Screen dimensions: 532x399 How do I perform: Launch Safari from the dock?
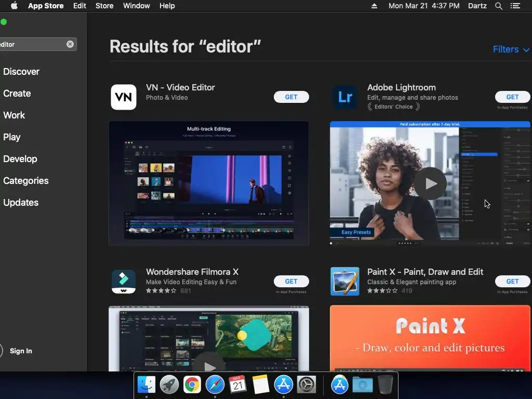pyautogui.click(x=215, y=385)
